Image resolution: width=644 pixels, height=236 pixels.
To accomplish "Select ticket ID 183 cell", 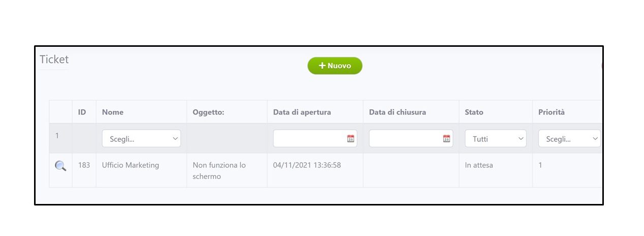I will (84, 165).
